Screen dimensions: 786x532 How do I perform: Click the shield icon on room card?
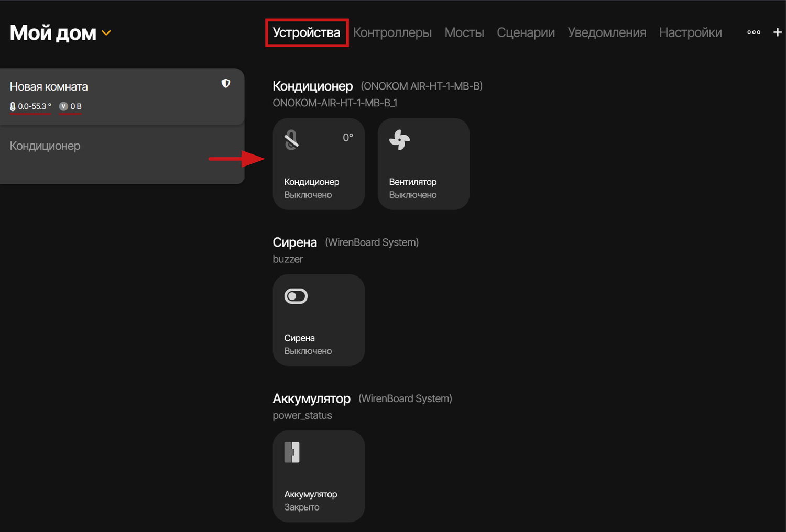click(x=226, y=83)
